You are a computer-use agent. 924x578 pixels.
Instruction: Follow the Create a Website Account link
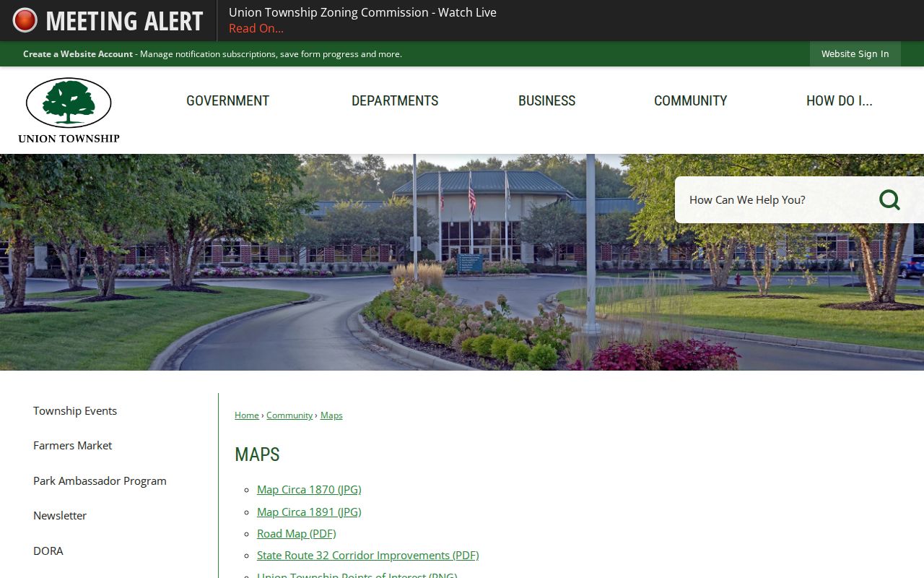pyautogui.click(x=78, y=54)
